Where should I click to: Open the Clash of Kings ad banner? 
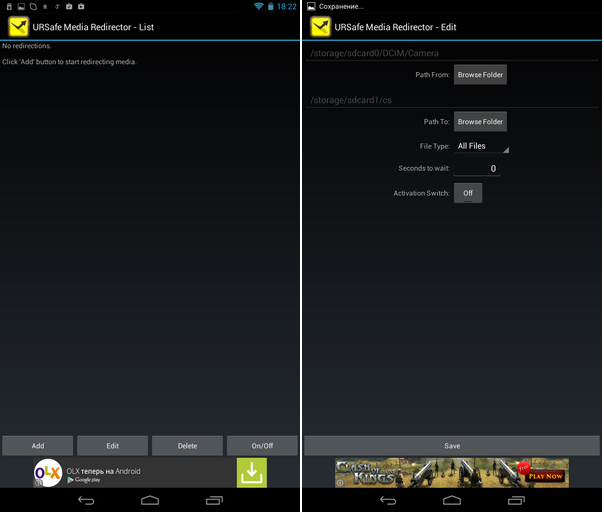pyautogui.click(x=452, y=473)
